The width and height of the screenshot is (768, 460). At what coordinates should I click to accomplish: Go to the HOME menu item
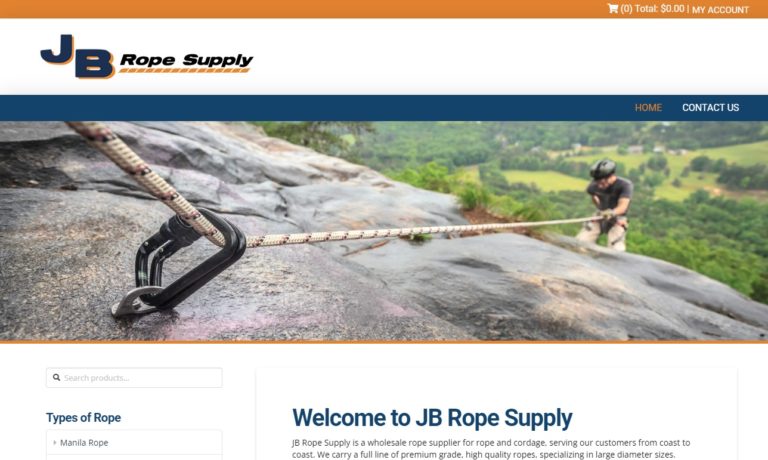[648, 108]
